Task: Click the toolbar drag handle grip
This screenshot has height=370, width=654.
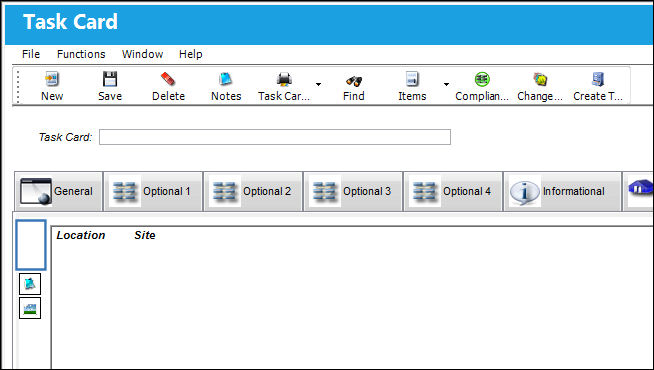Action: tap(18, 86)
